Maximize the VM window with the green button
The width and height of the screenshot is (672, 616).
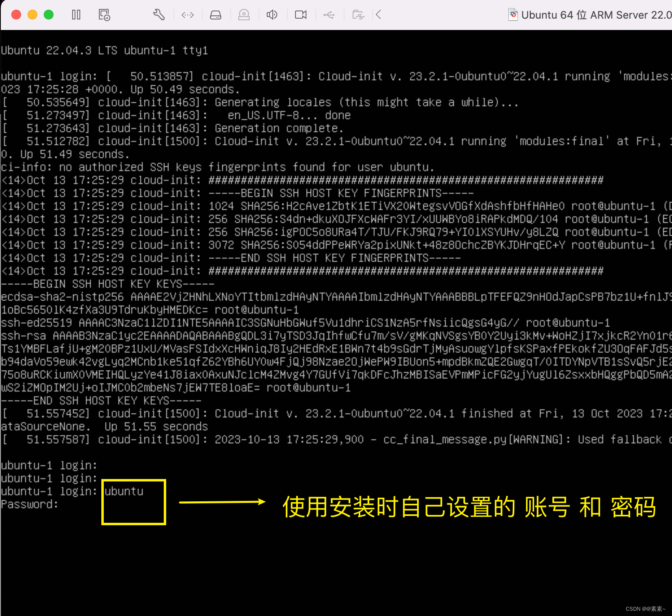(x=49, y=15)
